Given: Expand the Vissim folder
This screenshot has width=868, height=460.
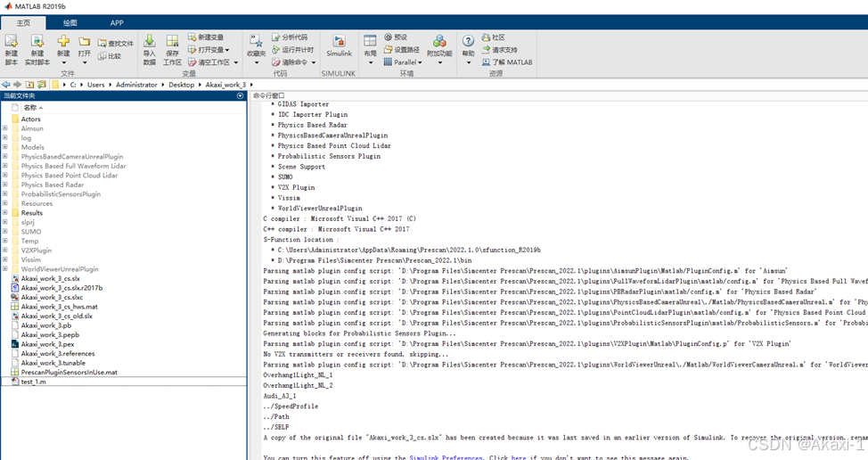Looking at the screenshot, I should [5, 259].
